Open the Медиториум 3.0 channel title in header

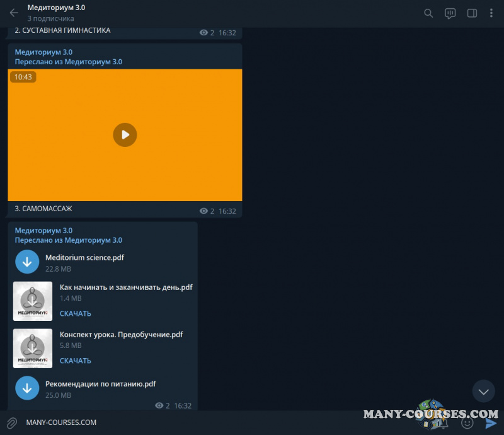click(x=56, y=8)
